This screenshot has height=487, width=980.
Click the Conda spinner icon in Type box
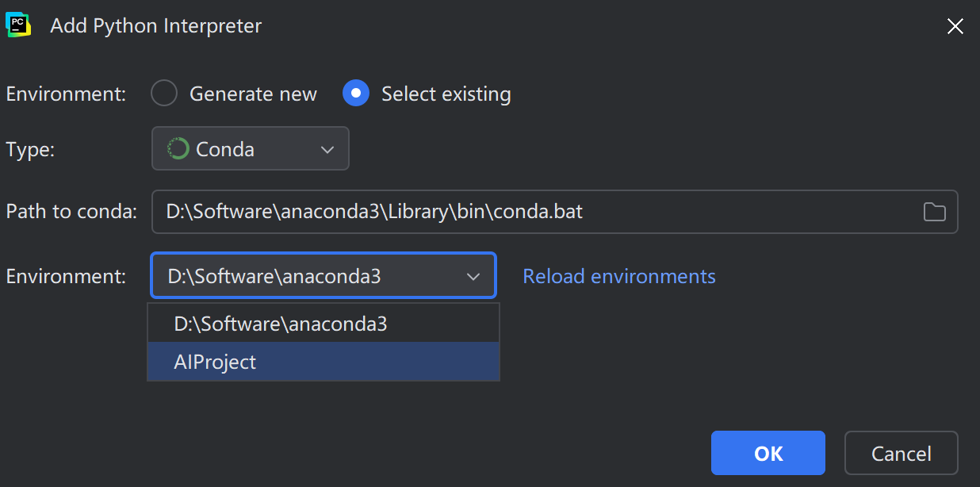(x=178, y=149)
